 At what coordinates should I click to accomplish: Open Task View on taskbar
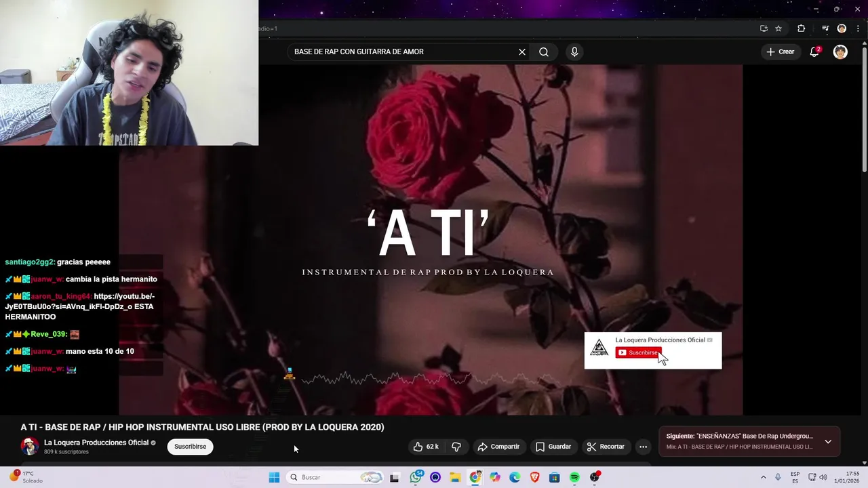tap(395, 477)
